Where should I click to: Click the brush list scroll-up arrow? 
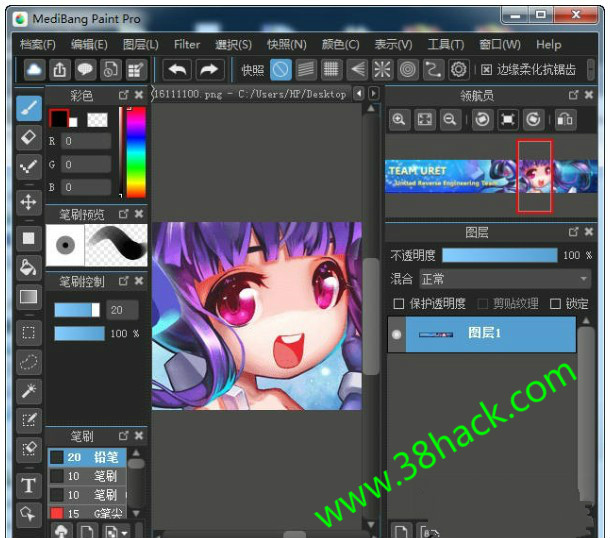point(136,453)
